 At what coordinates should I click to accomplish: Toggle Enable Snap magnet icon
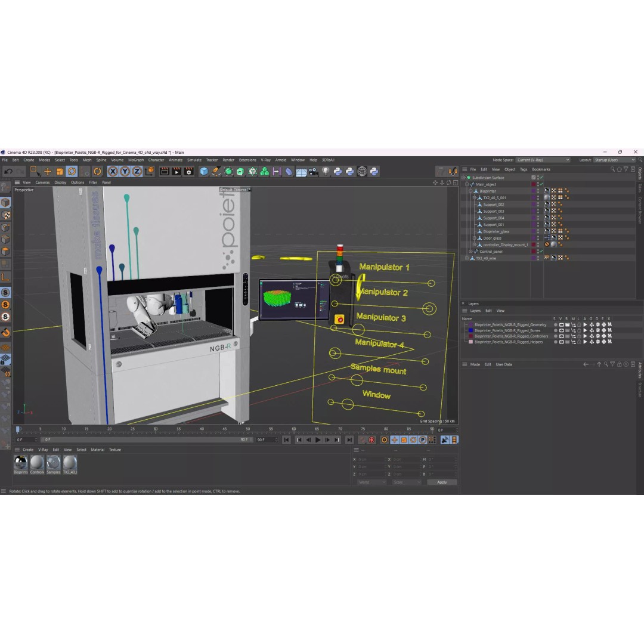point(6,332)
